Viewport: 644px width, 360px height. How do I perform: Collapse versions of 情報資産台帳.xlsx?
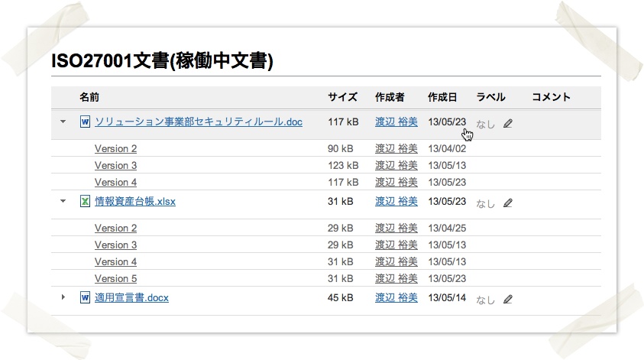point(63,201)
